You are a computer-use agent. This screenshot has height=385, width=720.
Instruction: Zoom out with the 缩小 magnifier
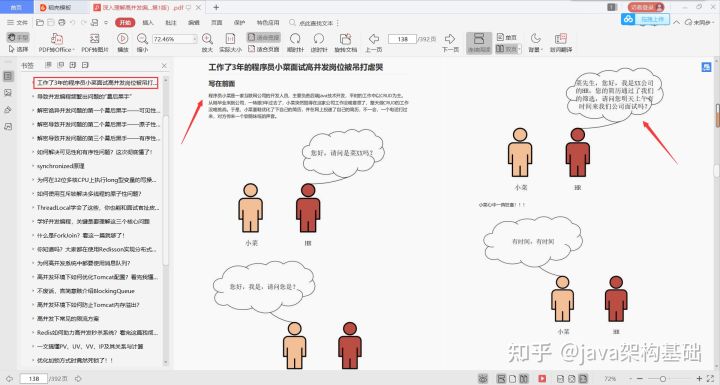coord(142,43)
